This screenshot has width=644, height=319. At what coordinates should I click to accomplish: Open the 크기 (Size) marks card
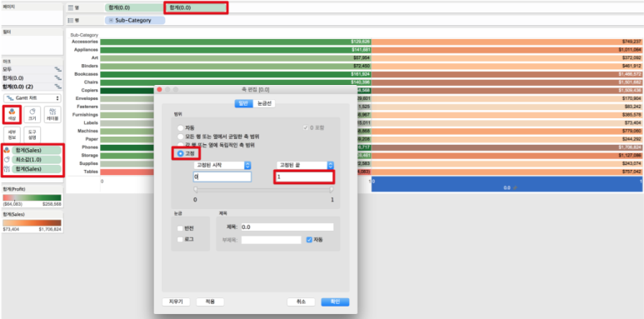(x=32, y=114)
